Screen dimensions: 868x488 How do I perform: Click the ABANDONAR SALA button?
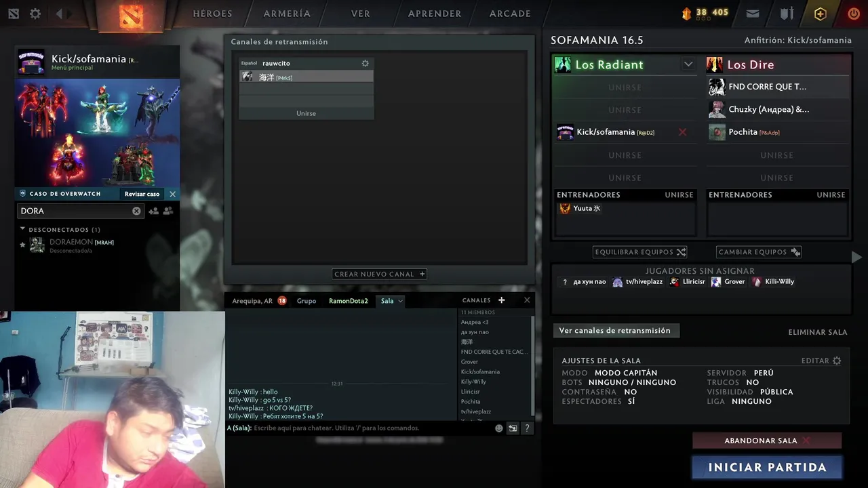click(767, 441)
